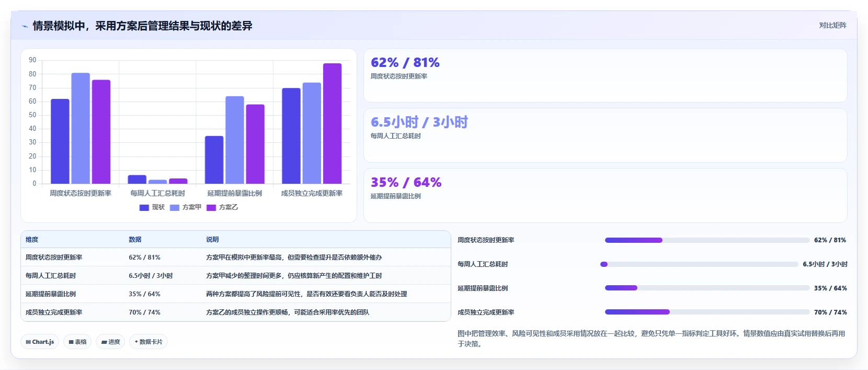Select the 进度 tag chip

(110, 342)
